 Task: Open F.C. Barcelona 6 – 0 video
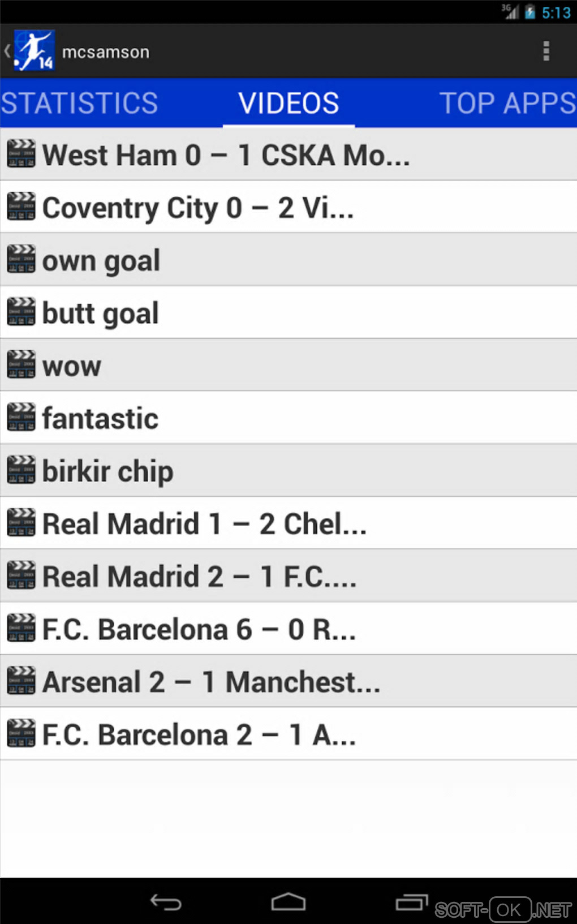pyautogui.click(x=199, y=629)
